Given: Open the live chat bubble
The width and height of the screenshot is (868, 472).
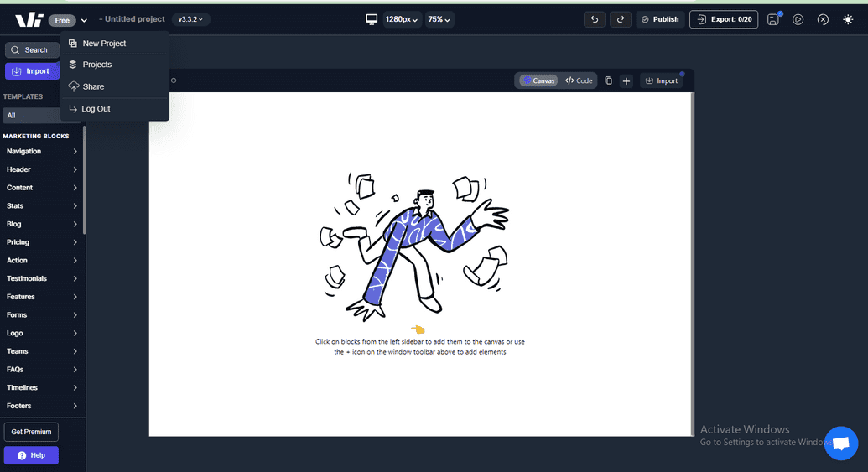Looking at the screenshot, I should click(x=841, y=443).
